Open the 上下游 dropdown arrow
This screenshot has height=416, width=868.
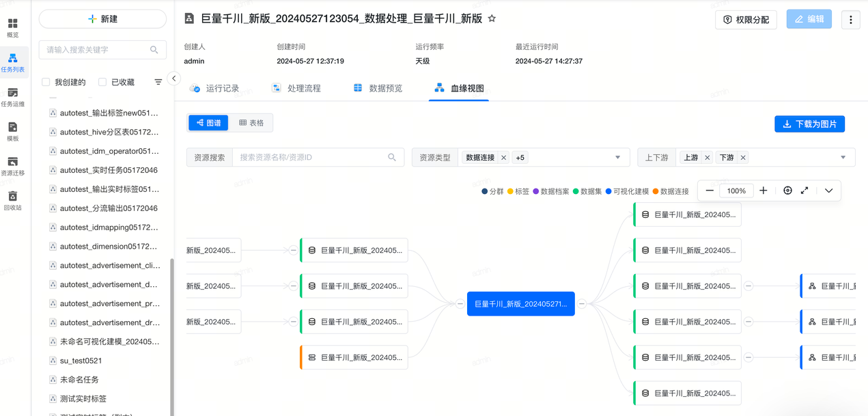click(843, 158)
